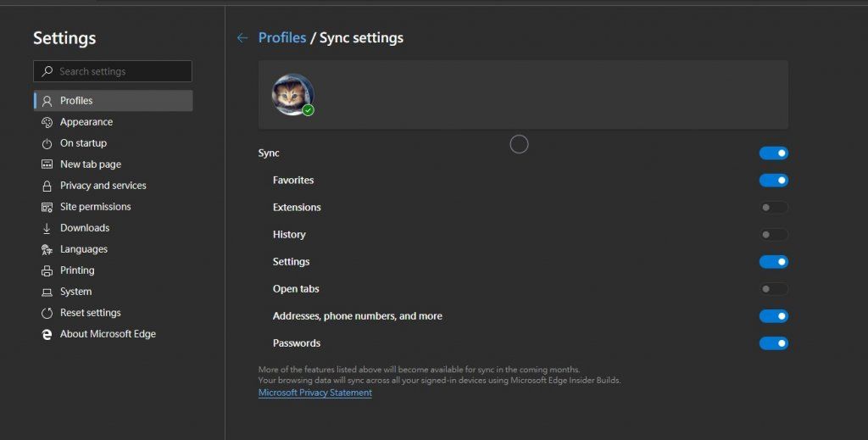Click the Profiles breadcrumb link

282,37
